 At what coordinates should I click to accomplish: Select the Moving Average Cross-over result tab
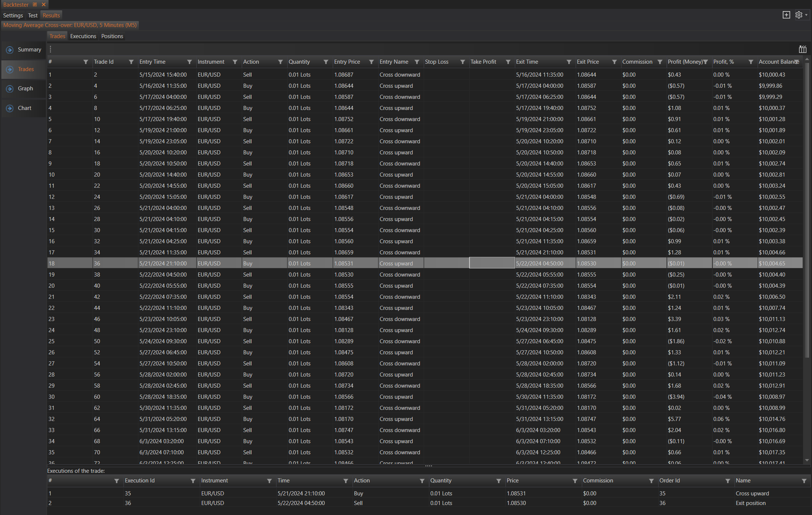(70, 25)
